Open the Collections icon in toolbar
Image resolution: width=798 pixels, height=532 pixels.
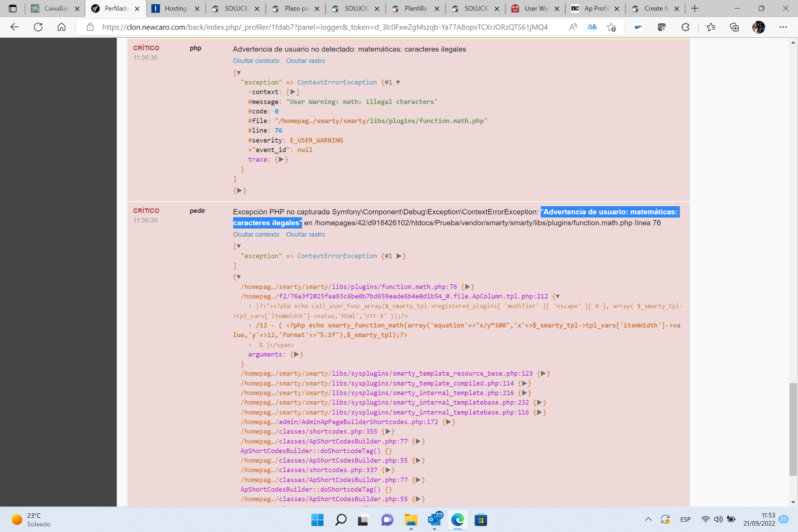click(x=734, y=27)
